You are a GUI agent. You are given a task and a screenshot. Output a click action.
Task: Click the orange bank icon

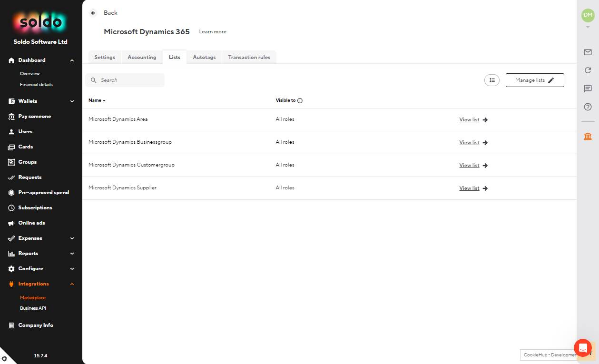tap(588, 137)
